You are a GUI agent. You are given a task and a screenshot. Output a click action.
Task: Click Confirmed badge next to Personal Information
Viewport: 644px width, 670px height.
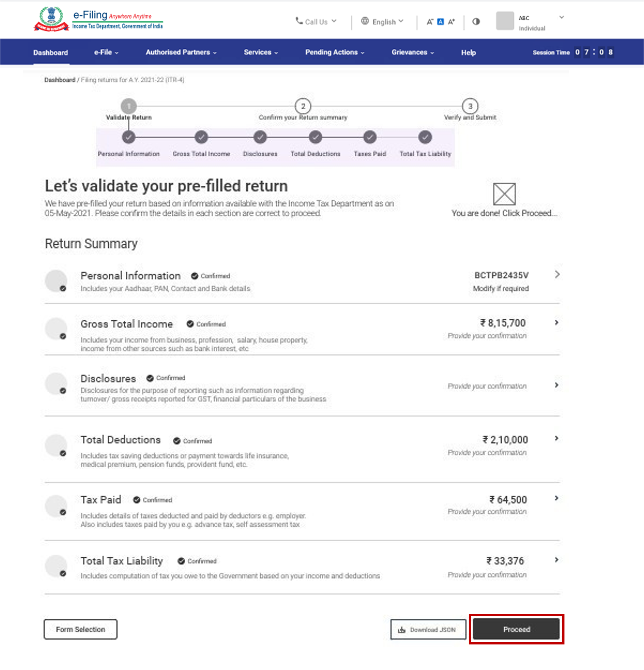click(x=210, y=276)
